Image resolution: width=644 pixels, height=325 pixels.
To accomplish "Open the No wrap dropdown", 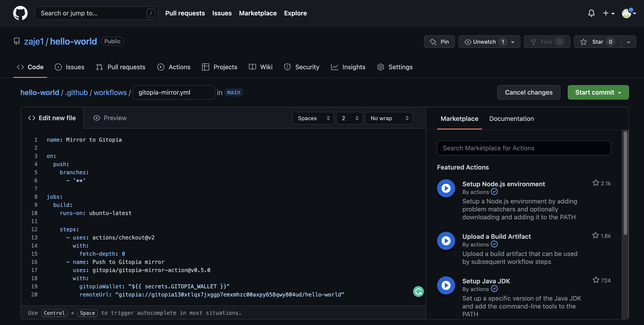I will click(x=389, y=118).
